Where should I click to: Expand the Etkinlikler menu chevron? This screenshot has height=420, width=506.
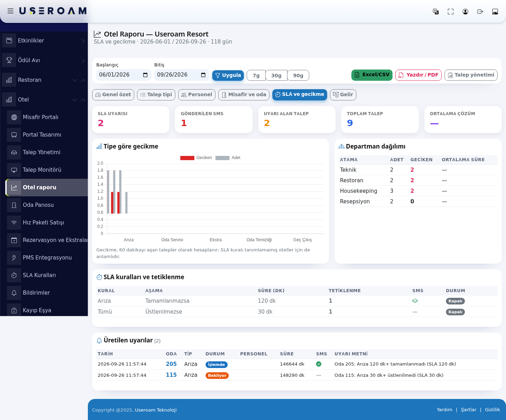[x=83, y=41]
